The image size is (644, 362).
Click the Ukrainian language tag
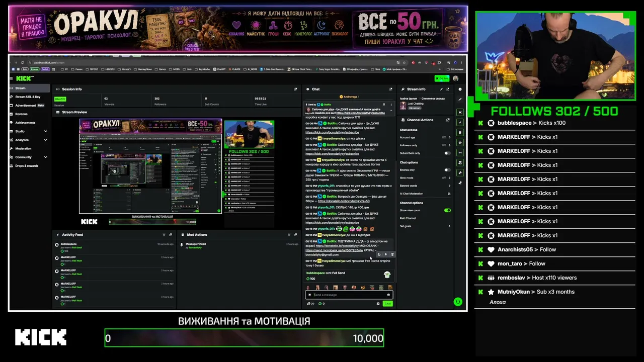point(415,108)
